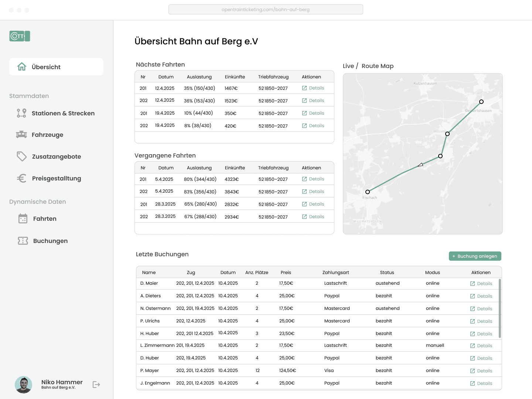Click the browser address bar
This screenshot has width=532, height=399.
point(266,10)
